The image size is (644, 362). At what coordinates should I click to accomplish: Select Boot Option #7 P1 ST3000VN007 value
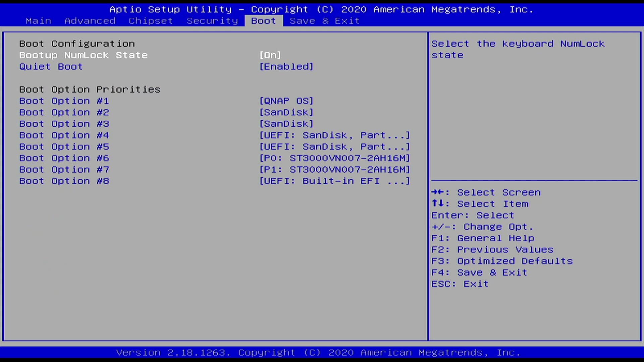point(334,169)
